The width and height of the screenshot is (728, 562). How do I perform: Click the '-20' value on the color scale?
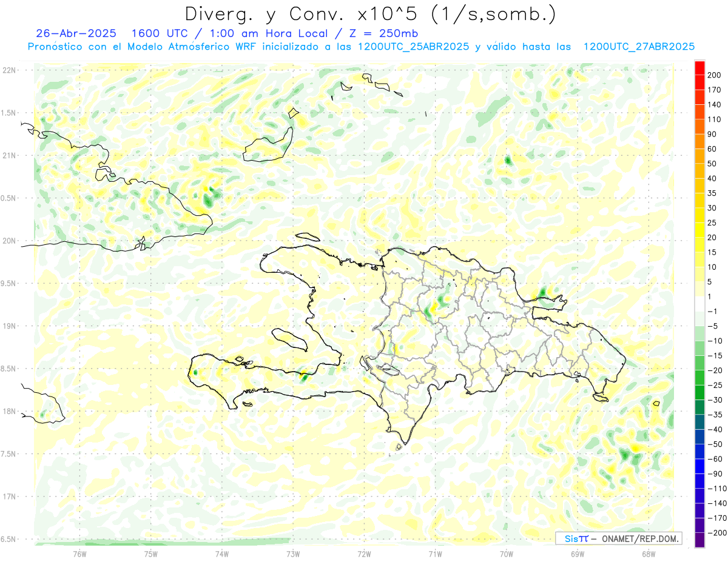[715, 370]
